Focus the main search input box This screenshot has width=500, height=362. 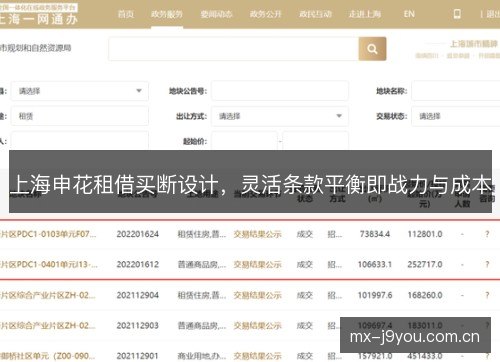pyautogui.click(x=234, y=49)
